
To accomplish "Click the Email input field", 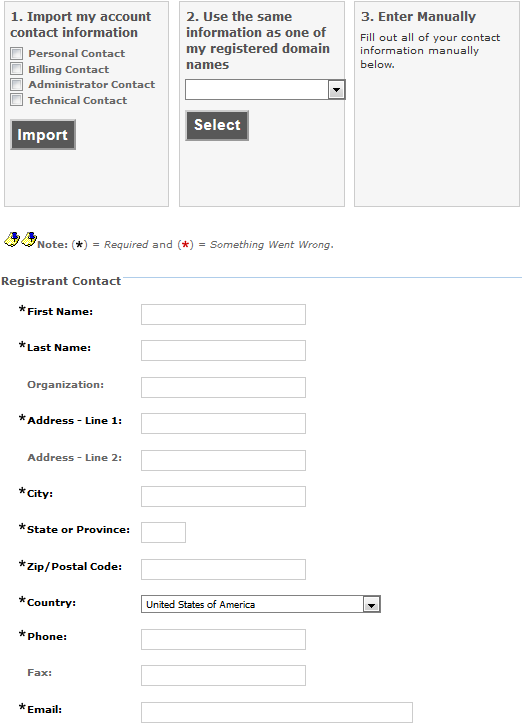I will [x=277, y=712].
